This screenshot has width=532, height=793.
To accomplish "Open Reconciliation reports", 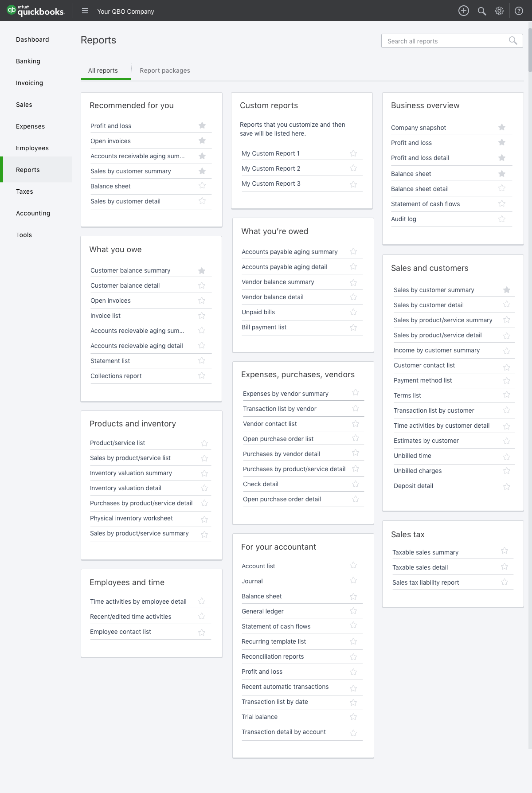I will (273, 656).
